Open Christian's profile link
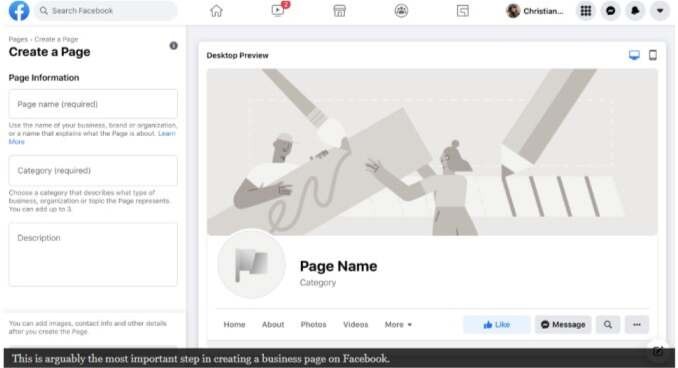 point(535,11)
